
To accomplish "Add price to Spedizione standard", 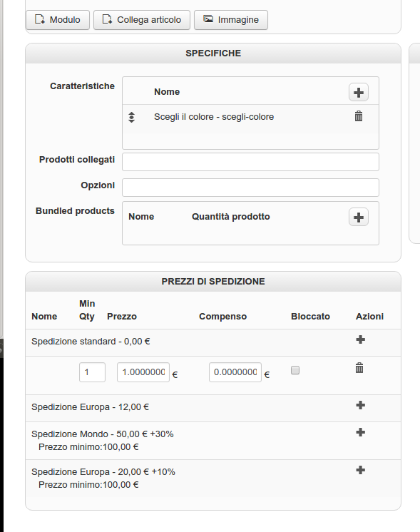I will pyautogui.click(x=361, y=339).
